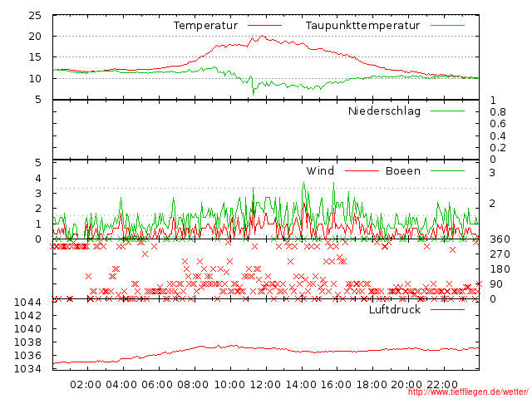Click the 25 temperature axis value

coord(35,16)
